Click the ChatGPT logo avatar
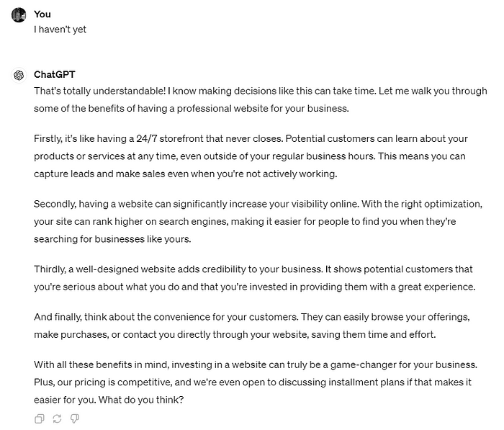Screen dimensions: 504x430 19,75
